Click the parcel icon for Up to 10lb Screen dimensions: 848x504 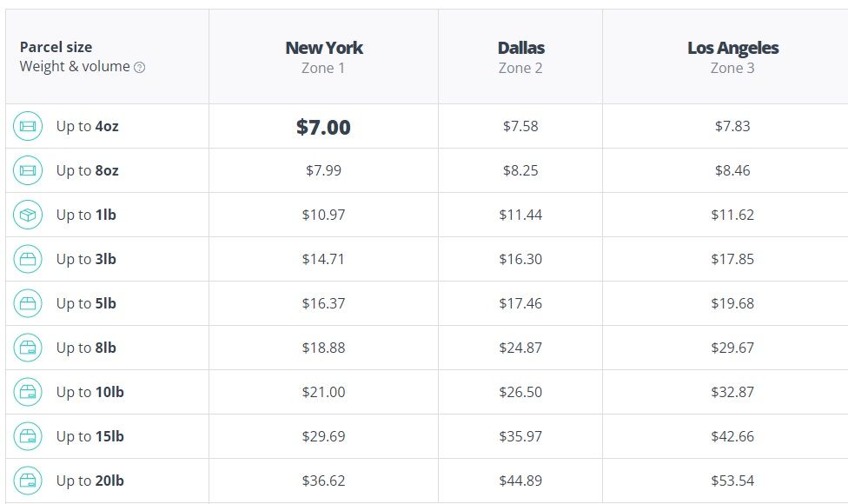pos(28,392)
